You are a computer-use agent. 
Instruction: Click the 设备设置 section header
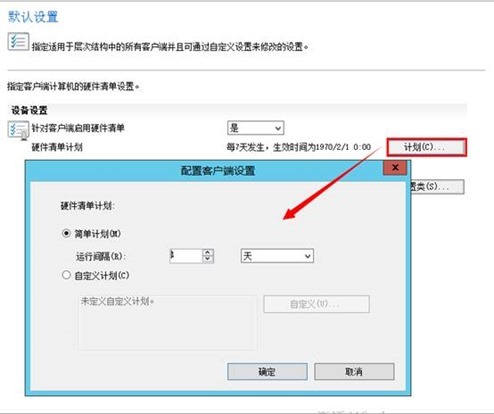tap(29, 110)
